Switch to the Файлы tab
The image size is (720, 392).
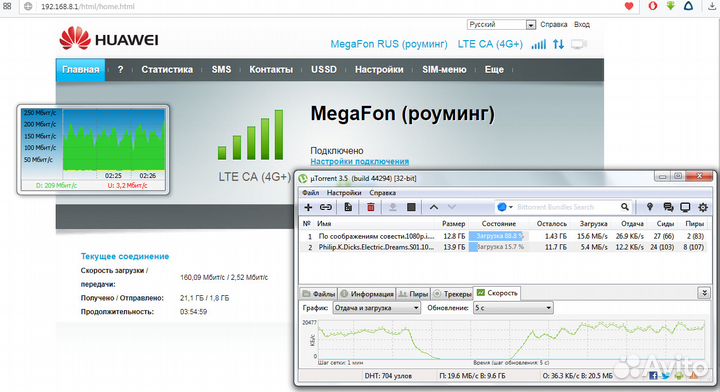tap(319, 294)
